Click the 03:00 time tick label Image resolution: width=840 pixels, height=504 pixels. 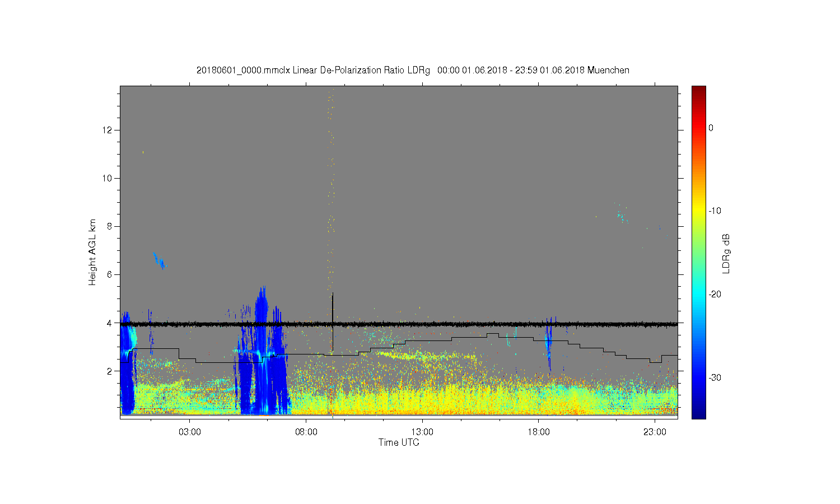point(190,432)
